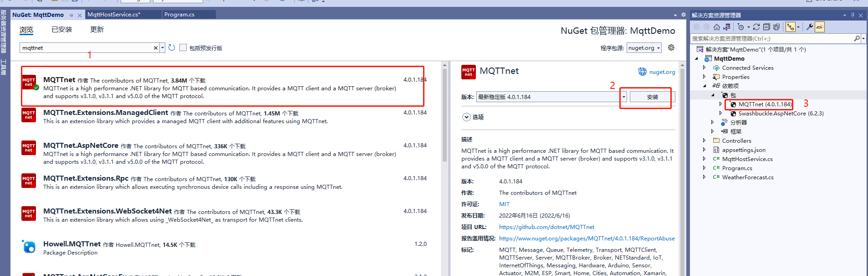
Task: Open version selector dropdown arrow
Action: [624, 97]
